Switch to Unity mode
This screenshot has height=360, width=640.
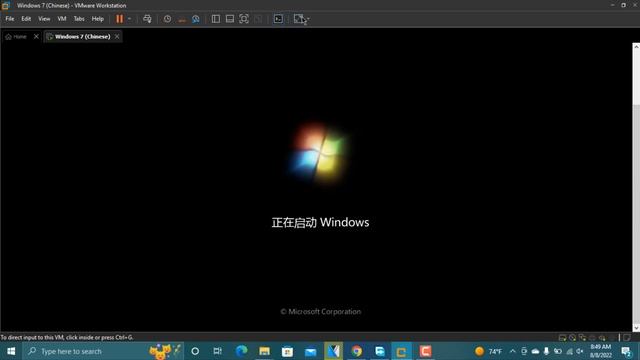tap(258, 19)
